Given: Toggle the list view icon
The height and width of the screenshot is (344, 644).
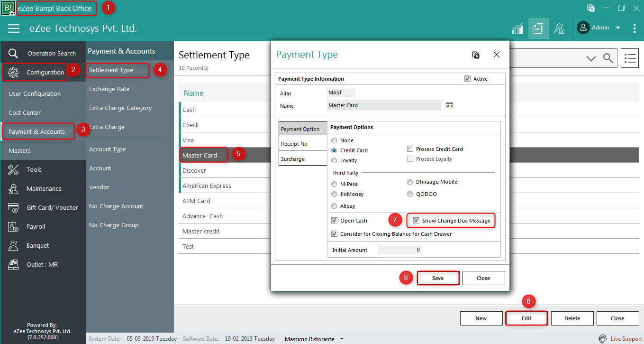Looking at the screenshot, I should coord(630,58).
